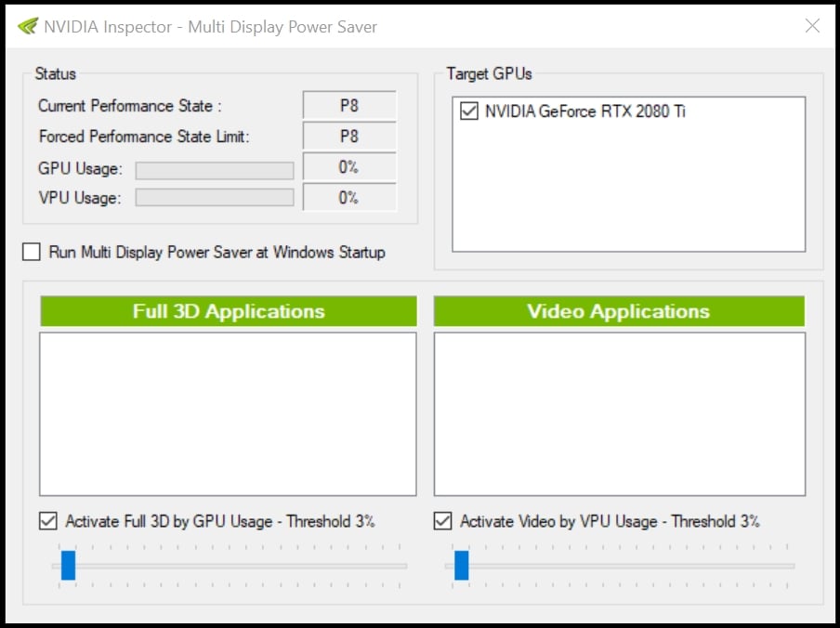Viewport: 840px width, 628px height.
Task: Click the Full 3D Applications header
Action: click(x=229, y=311)
